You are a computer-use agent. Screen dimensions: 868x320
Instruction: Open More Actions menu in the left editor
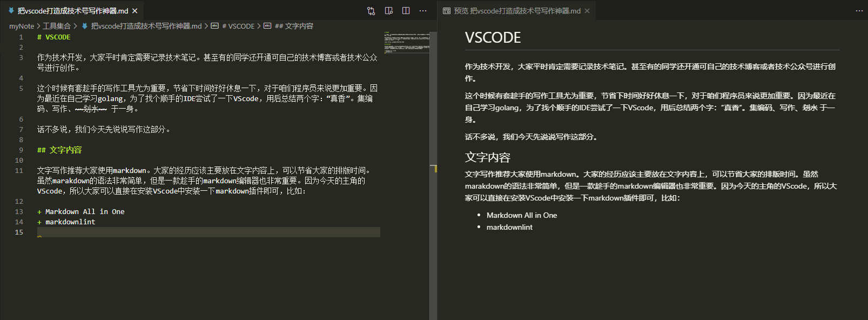[x=423, y=11]
